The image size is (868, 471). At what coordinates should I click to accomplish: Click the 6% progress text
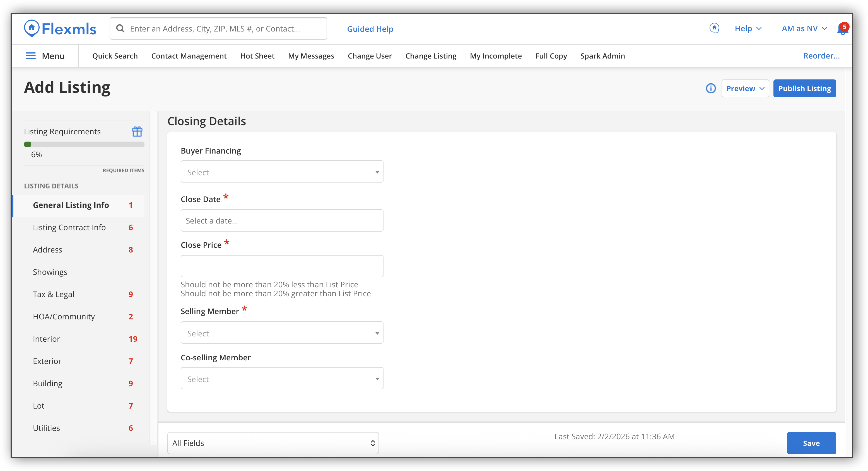point(36,154)
